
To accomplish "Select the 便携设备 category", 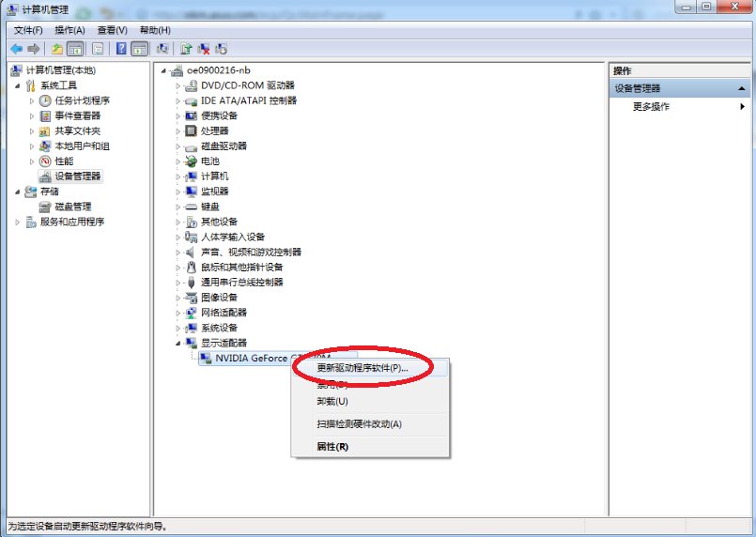I will coord(219,115).
